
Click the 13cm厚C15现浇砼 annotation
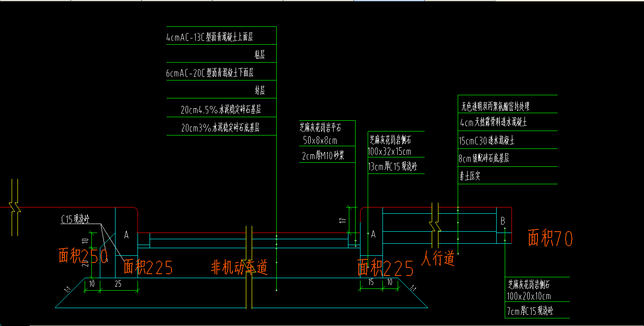tap(393, 167)
